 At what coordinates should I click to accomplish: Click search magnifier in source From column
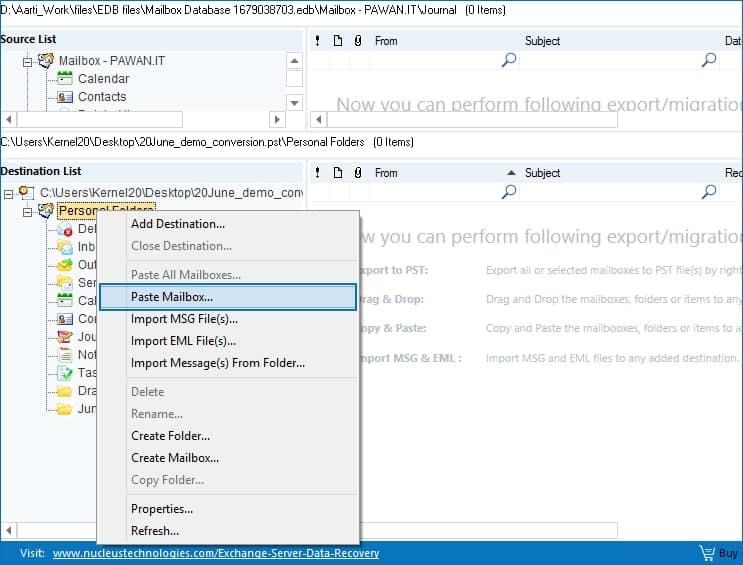509,60
